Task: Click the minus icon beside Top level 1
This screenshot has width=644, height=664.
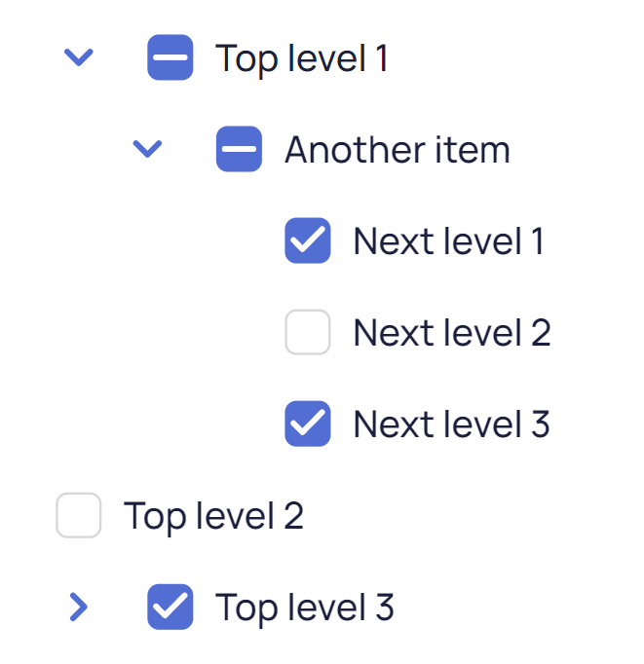Action: click(170, 58)
